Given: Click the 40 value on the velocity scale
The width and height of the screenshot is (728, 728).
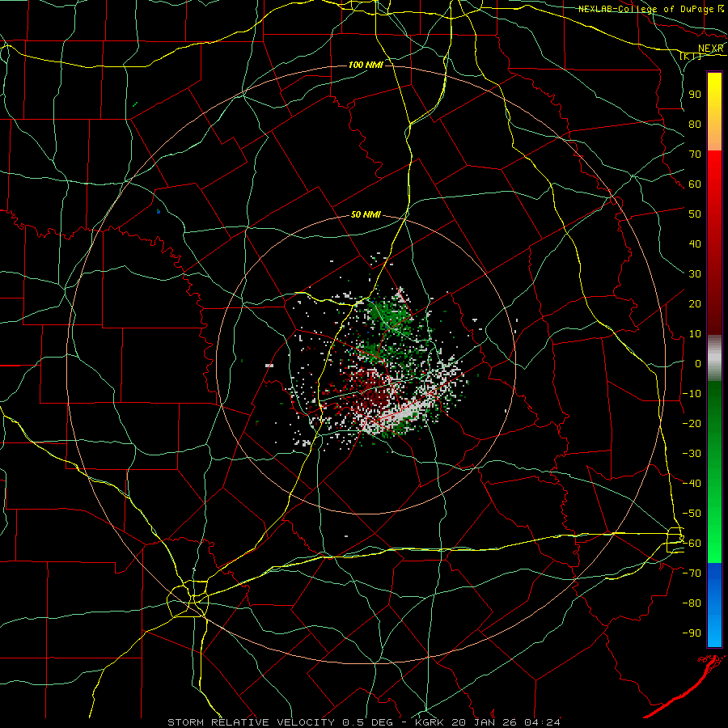Looking at the screenshot, I should [x=695, y=243].
